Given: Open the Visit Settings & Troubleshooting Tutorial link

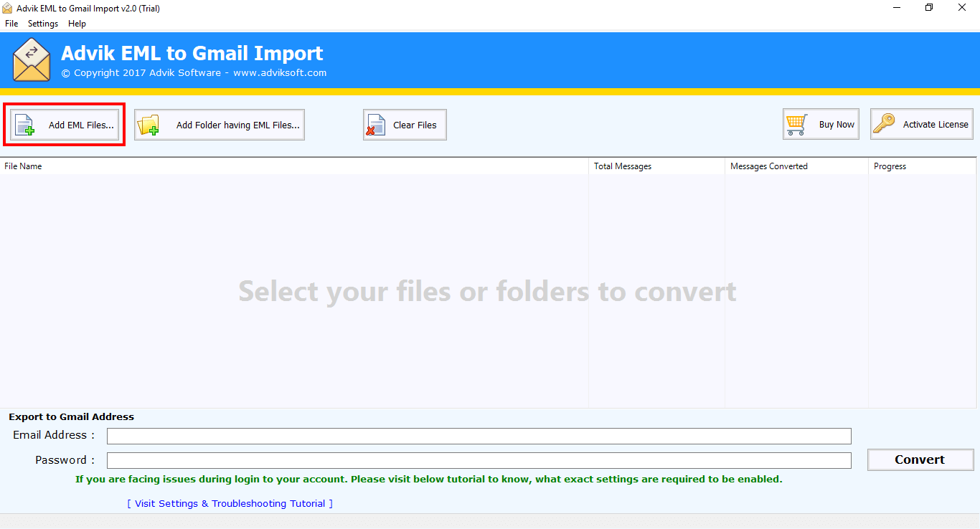Looking at the screenshot, I should pos(230,503).
